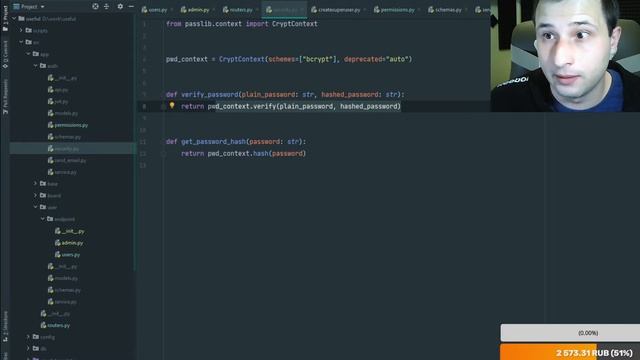Click the pwd_context variable on line 4
The width and height of the screenshot is (640, 360).
click(187, 59)
